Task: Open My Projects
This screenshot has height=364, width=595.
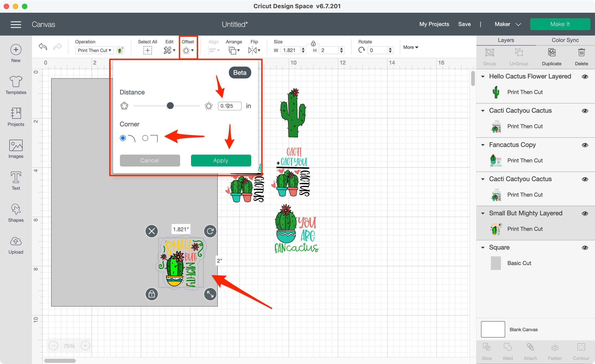Action: 434,24
